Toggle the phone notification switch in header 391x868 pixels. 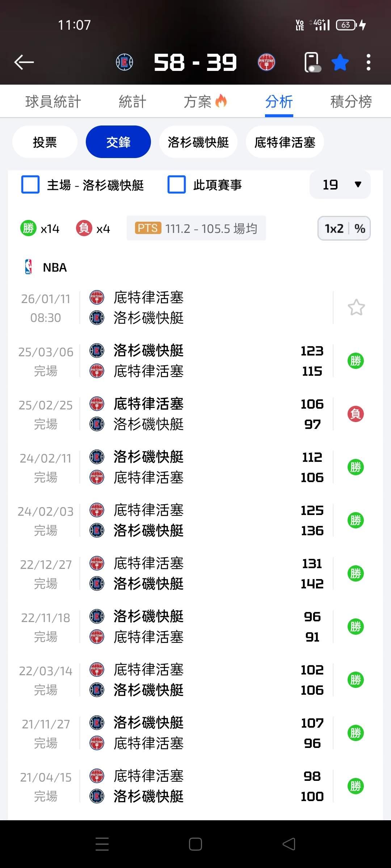[312, 63]
